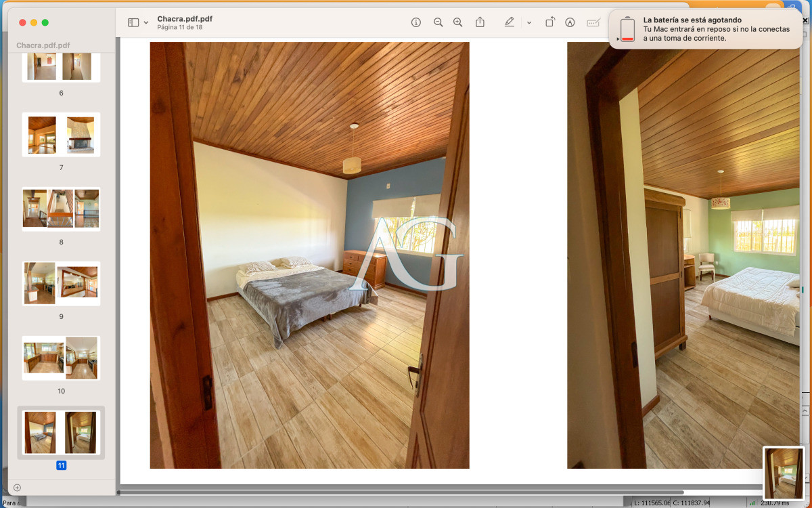
Task: Select page 7 thumbnail in sidebar
Action: pos(61,135)
